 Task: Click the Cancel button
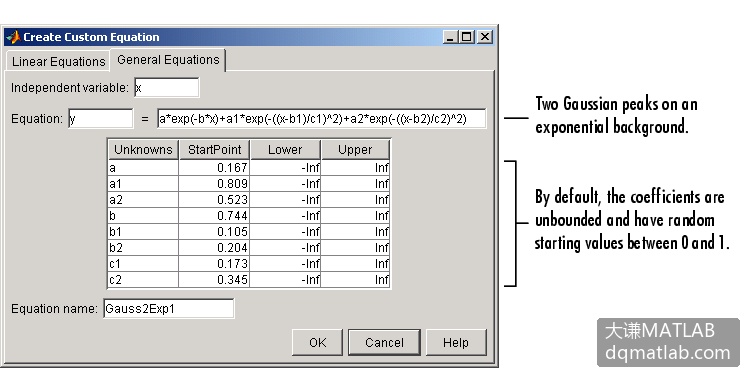coord(385,343)
